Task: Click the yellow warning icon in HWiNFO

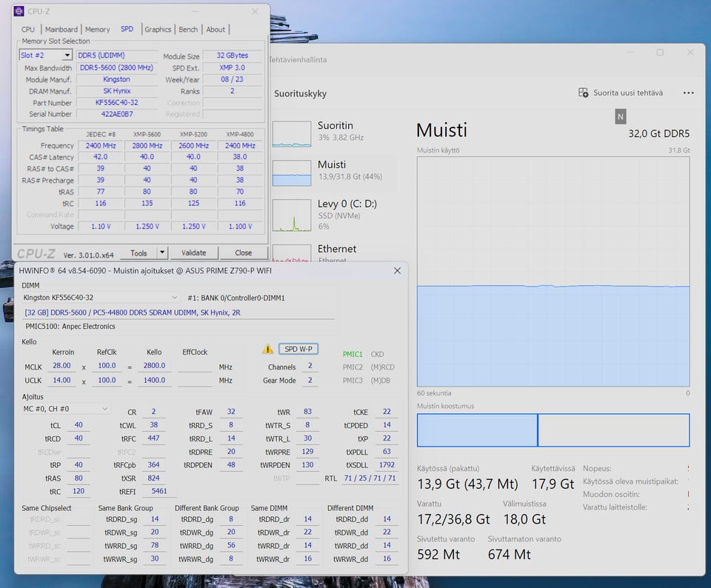Action: (x=267, y=349)
